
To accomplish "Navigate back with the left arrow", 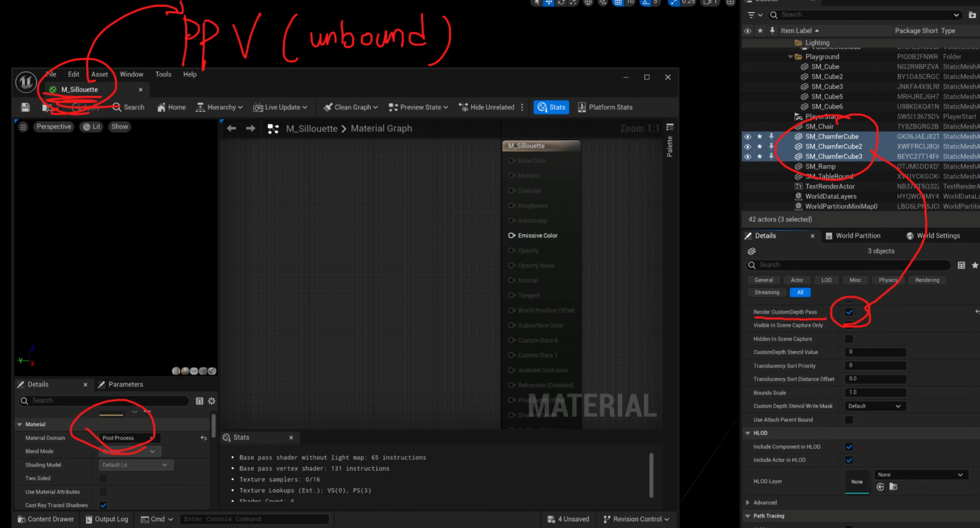I will click(x=231, y=128).
